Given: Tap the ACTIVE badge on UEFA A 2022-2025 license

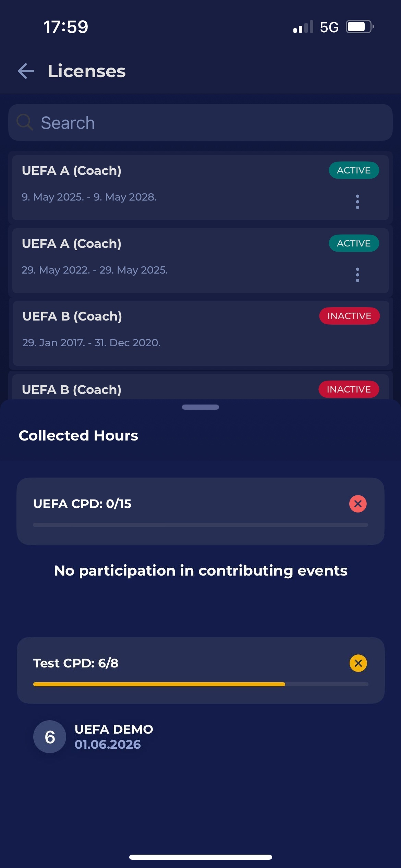Looking at the screenshot, I should pyautogui.click(x=354, y=243).
